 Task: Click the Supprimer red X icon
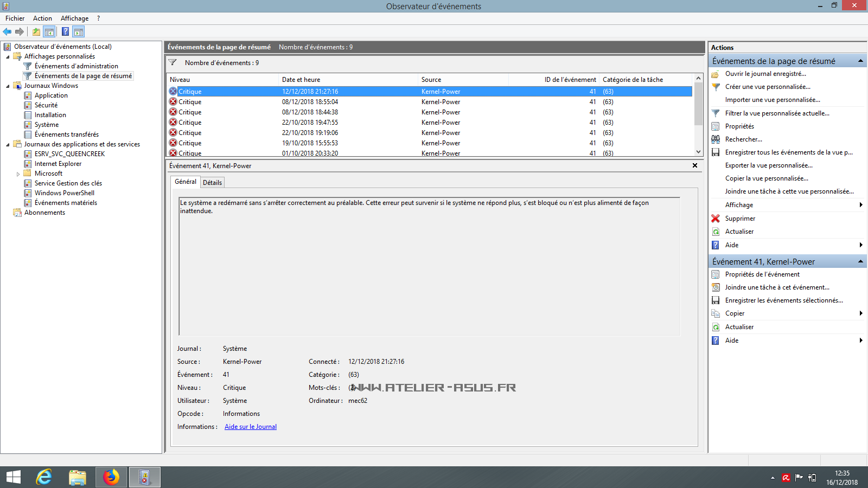716,219
